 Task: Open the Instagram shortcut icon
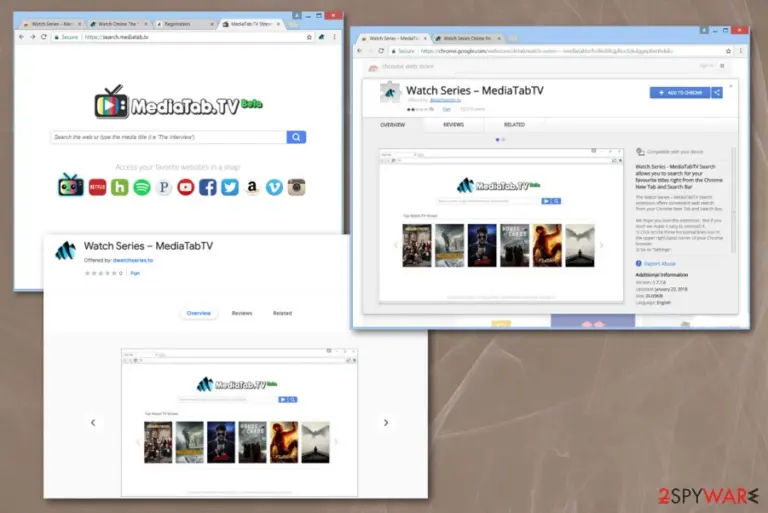point(296,187)
